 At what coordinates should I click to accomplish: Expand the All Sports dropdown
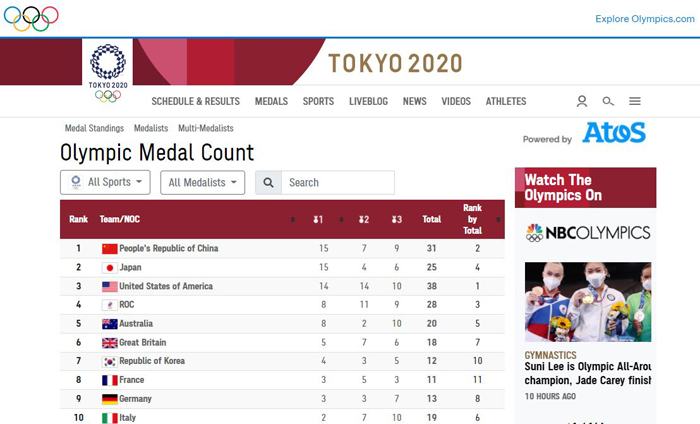(x=105, y=182)
